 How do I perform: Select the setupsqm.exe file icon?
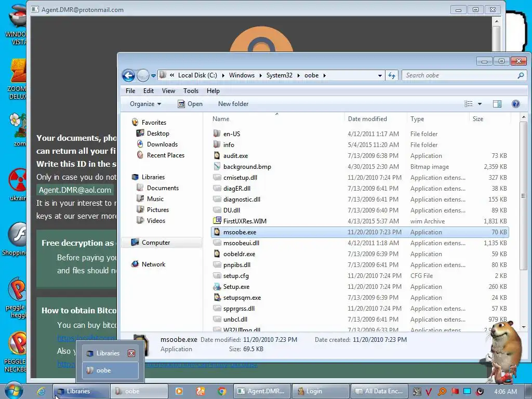pos(217,298)
